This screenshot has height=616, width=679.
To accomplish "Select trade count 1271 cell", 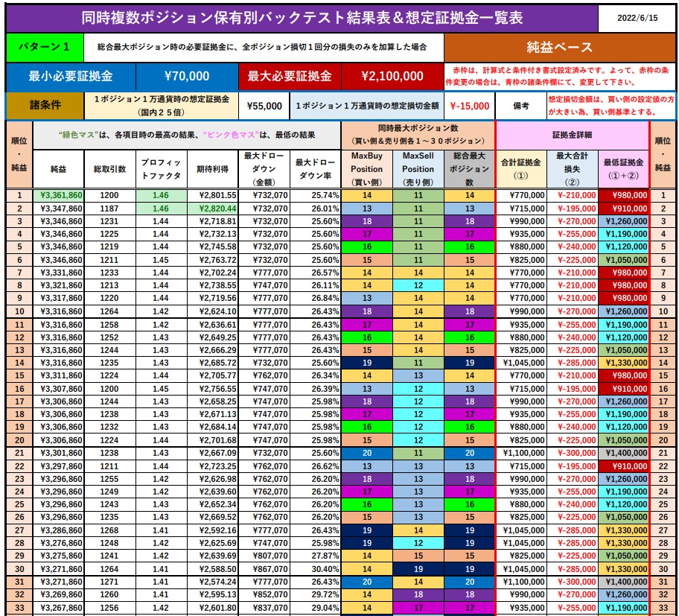I will pos(110,581).
